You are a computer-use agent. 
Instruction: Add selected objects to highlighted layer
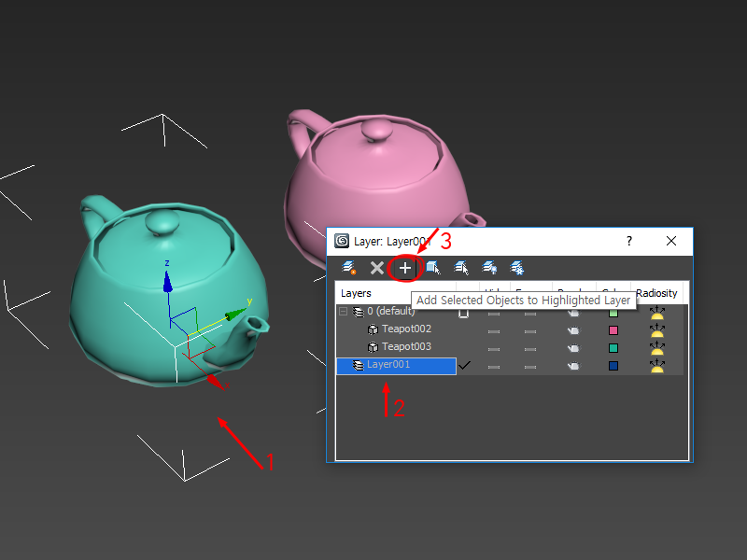405,268
